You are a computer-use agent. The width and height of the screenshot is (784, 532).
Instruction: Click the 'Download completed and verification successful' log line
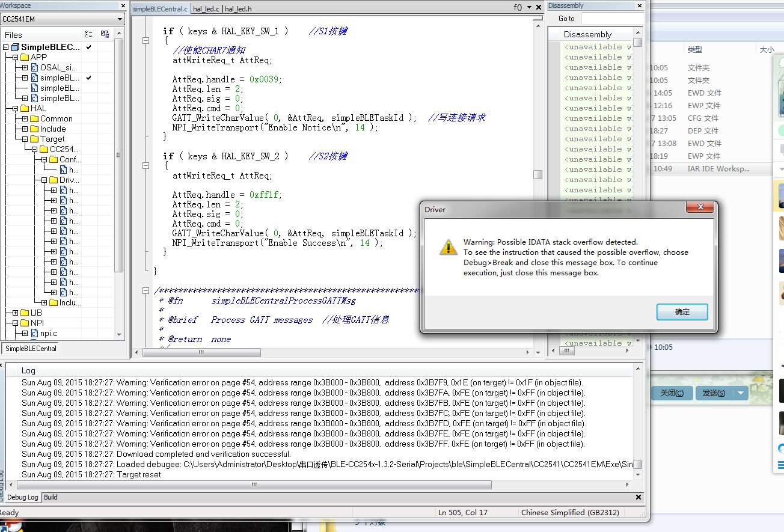click(x=156, y=454)
